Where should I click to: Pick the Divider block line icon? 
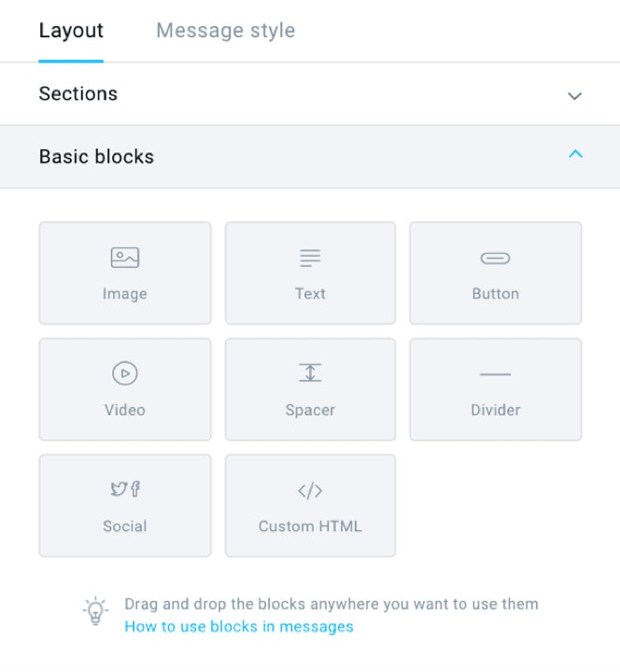(x=495, y=374)
